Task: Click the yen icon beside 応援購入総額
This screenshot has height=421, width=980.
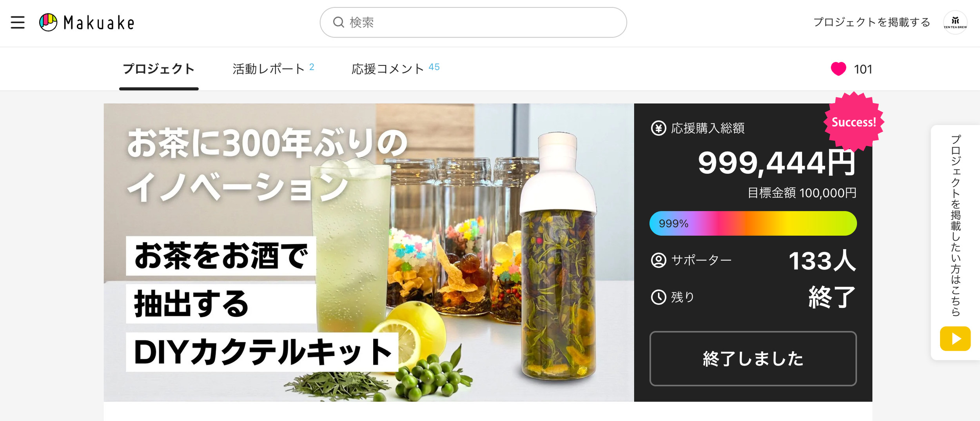Action: [x=659, y=128]
